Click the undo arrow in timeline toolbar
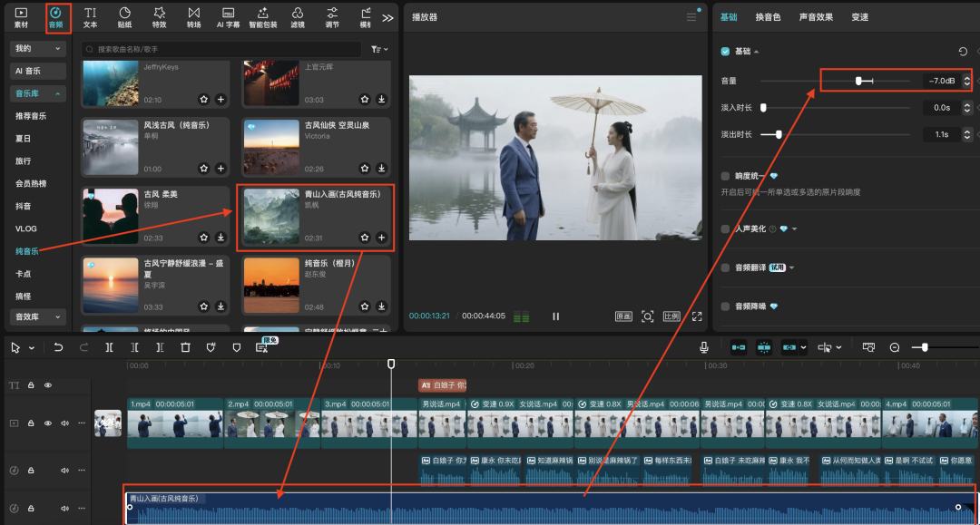This screenshot has width=980, height=525. pos(59,347)
